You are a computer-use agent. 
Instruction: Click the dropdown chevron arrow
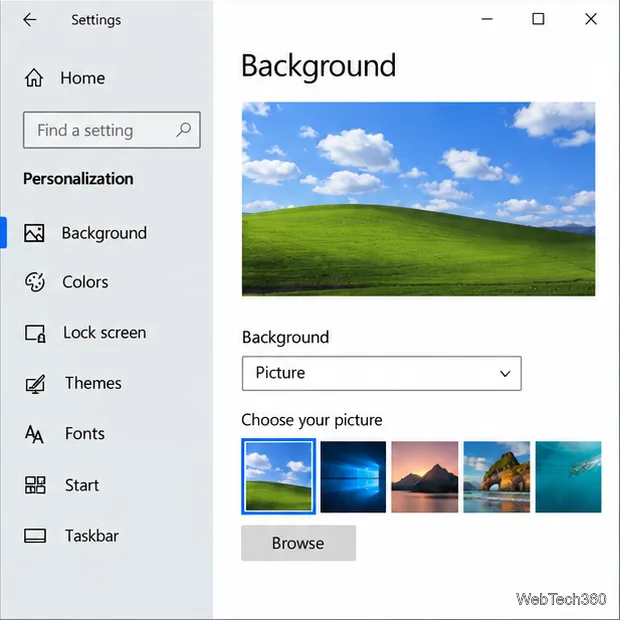[505, 374]
